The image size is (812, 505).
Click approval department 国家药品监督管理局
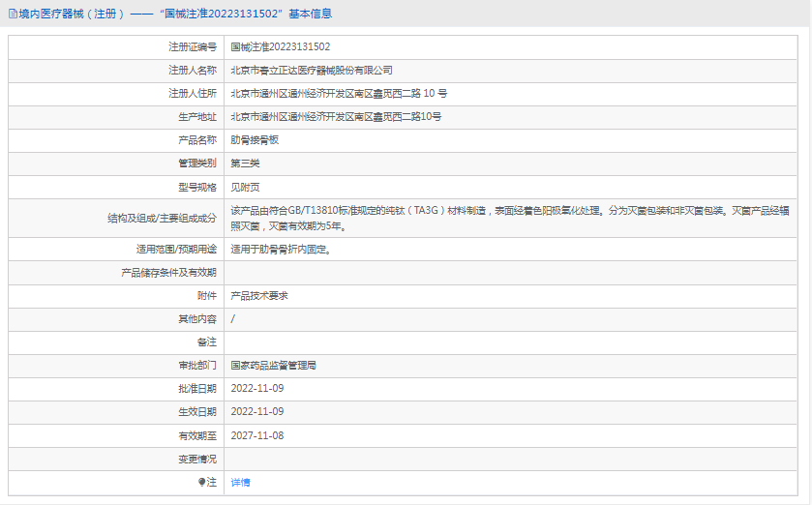click(x=274, y=366)
